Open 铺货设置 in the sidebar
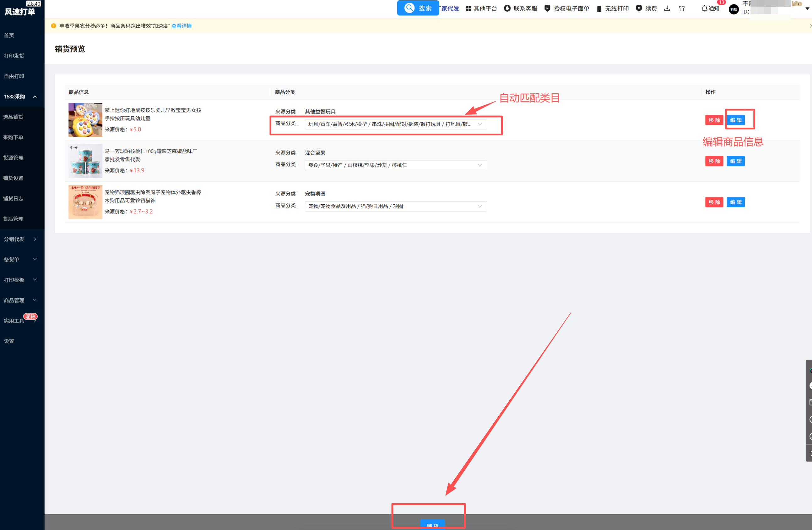 point(13,178)
